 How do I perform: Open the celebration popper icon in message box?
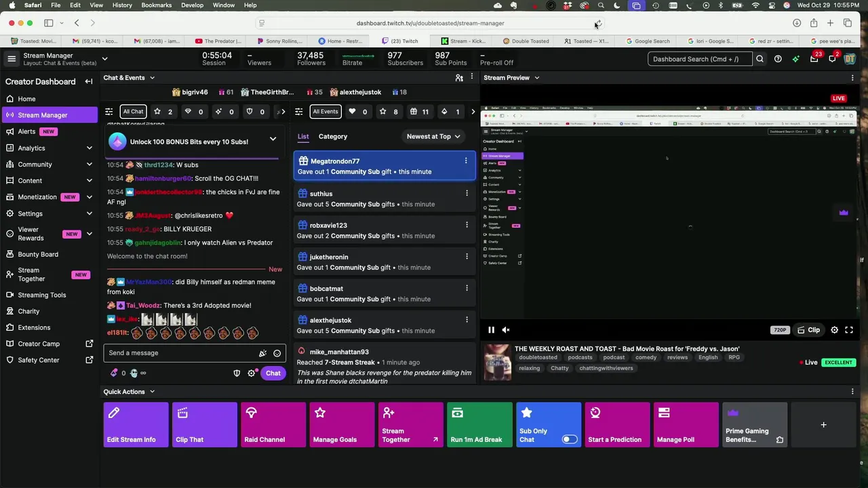[x=262, y=353]
